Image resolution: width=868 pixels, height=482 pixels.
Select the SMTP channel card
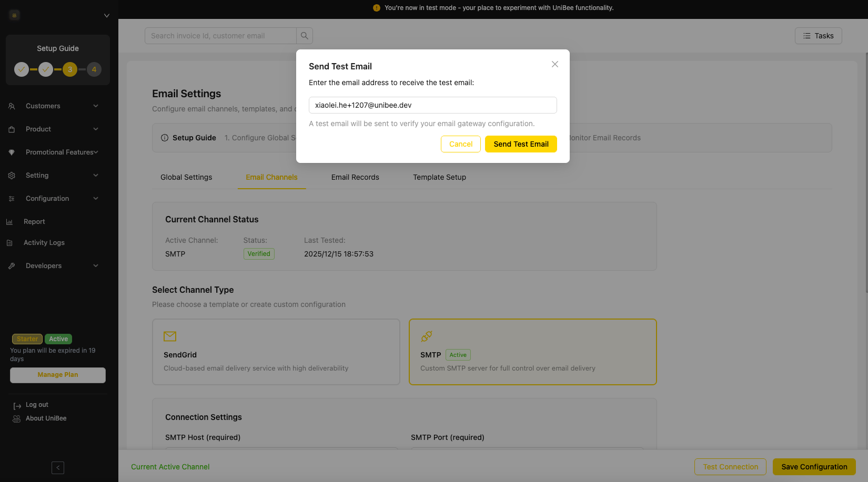[533, 352]
